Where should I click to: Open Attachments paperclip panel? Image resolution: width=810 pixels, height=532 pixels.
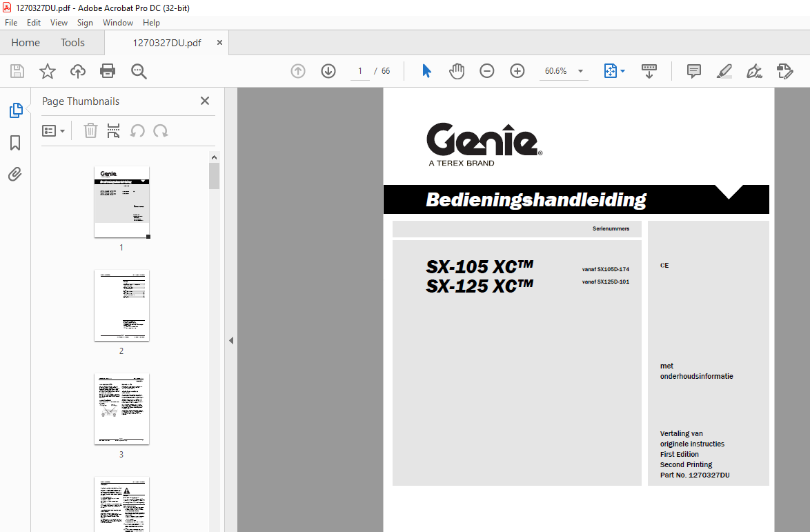[x=15, y=175]
